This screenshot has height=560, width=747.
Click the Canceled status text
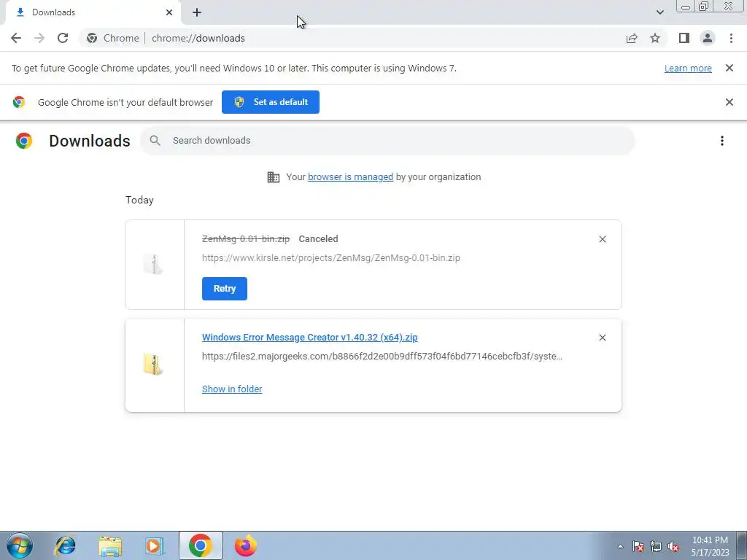(318, 239)
